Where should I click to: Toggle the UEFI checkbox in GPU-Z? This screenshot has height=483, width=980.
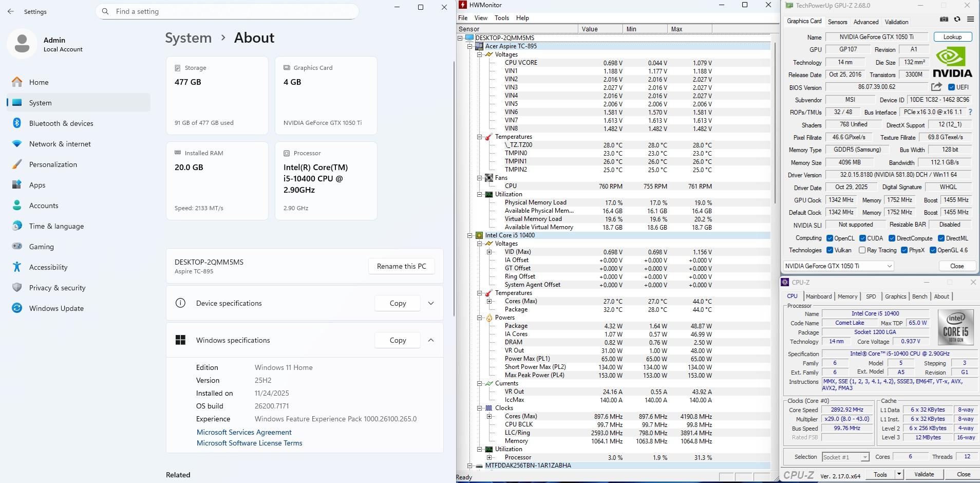click(x=951, y=87)
